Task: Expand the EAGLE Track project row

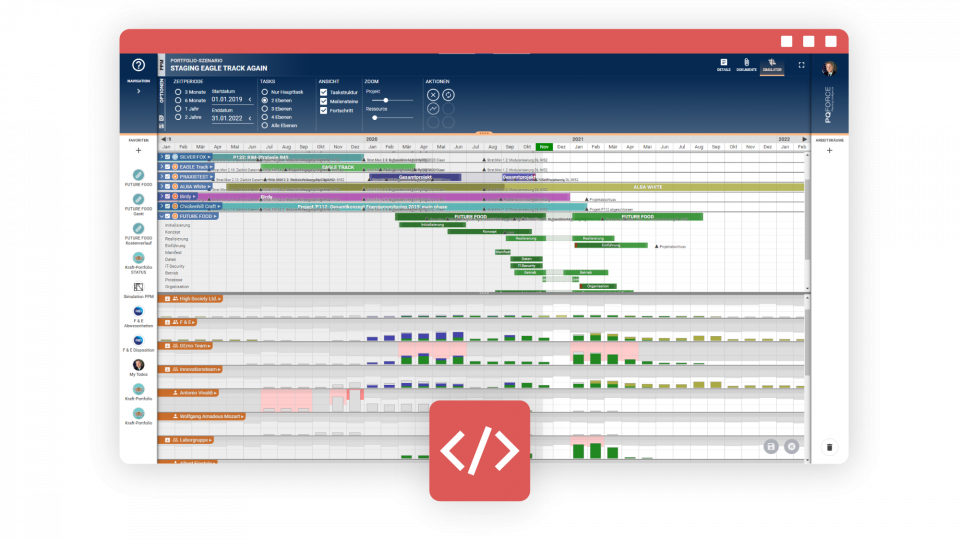Action: tap(162, 167)
